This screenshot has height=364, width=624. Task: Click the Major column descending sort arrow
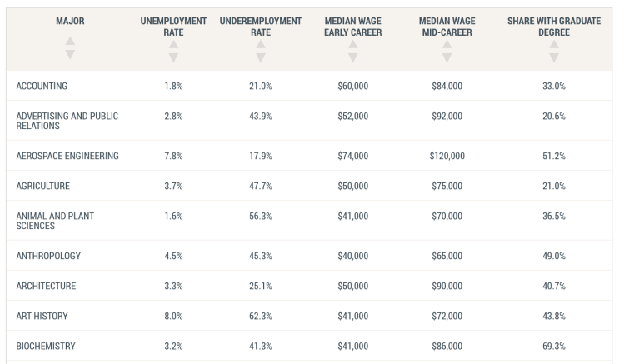[x=69, y=55]
